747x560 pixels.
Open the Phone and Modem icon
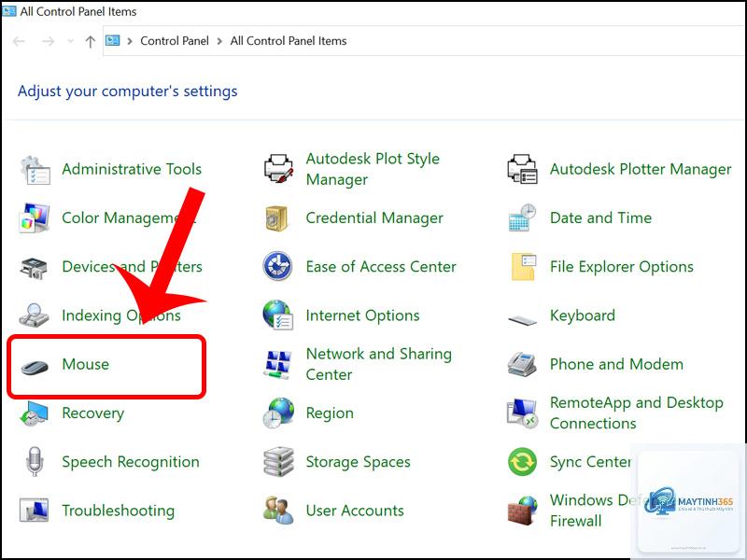[522, 364]
